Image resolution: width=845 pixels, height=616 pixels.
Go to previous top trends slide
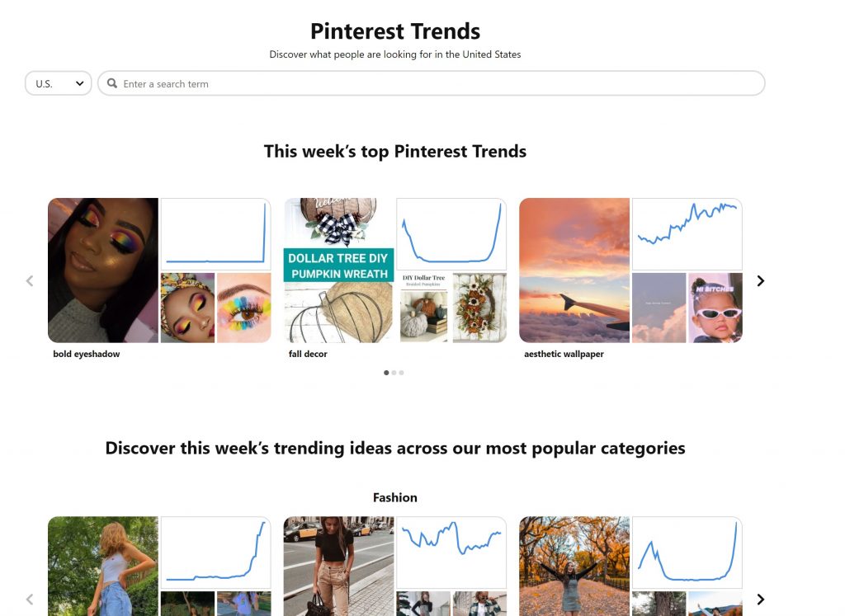tap(30, 281)
